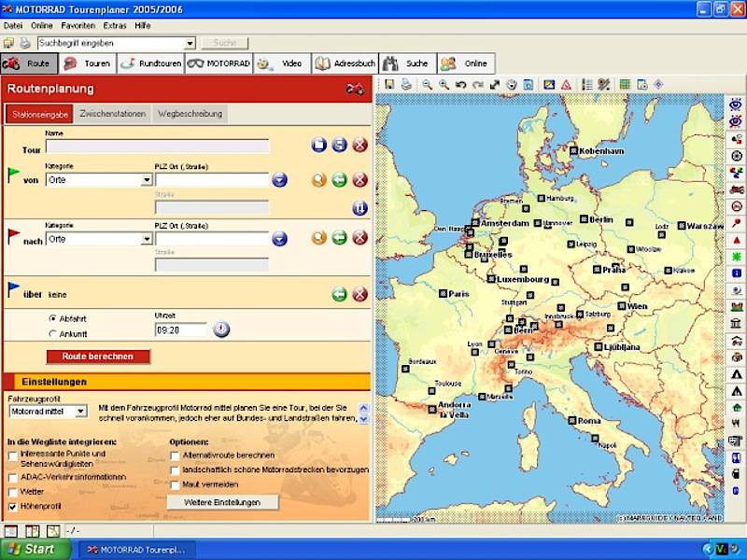Save the map using the floppy disk icon
This screenshot has width=747, height=560.
389,85
